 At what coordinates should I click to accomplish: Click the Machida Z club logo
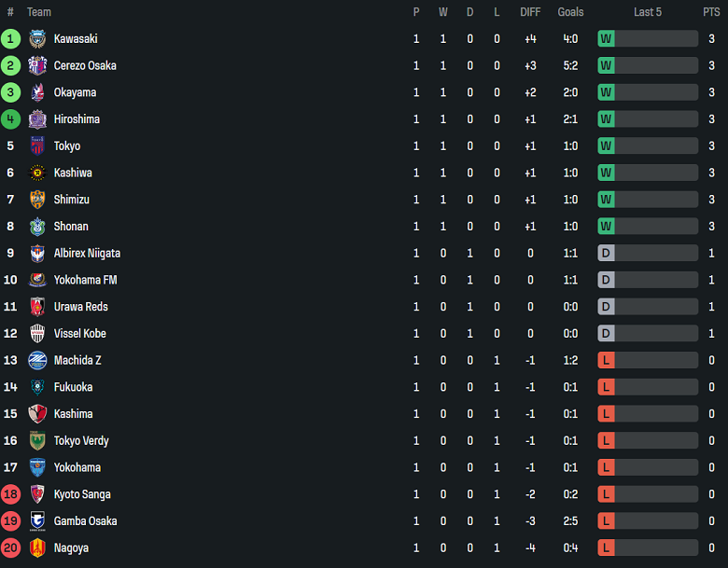click(x=37, y=361)
